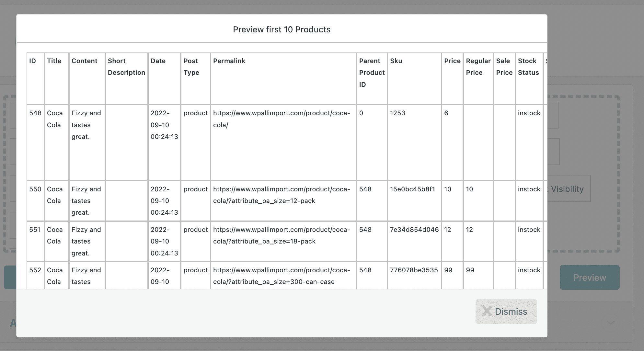Click the Dismiss button
This screenshot has height=351, width=644.
pyautogui.click(x=506, y=311)
